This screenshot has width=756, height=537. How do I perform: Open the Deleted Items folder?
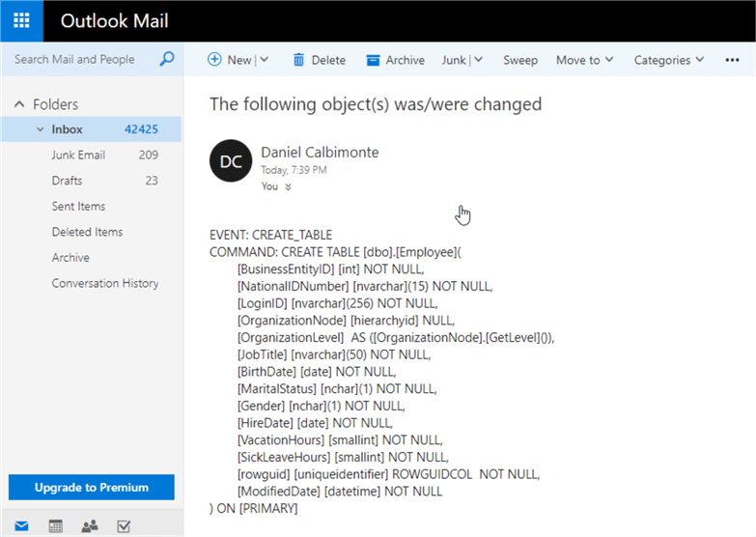[x=87, y=232]
